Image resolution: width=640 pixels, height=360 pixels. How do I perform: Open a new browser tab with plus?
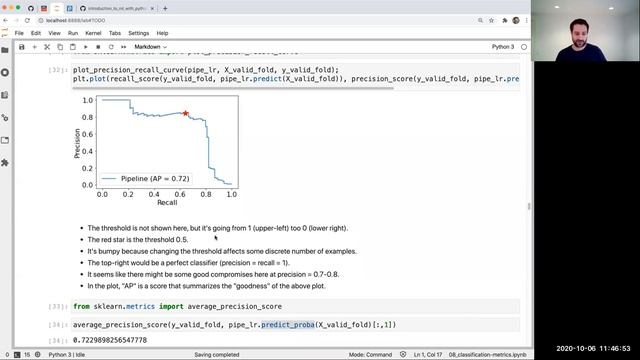tap(165, 8)
